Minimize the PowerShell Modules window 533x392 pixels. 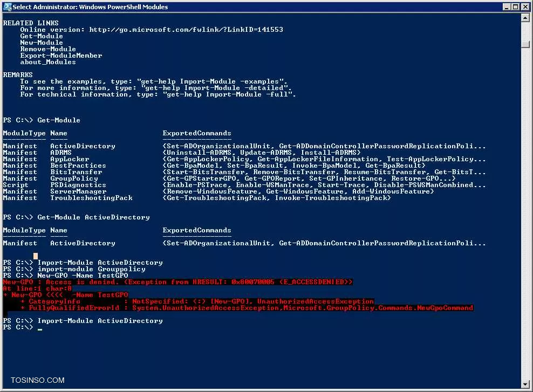tap(507, 7)
